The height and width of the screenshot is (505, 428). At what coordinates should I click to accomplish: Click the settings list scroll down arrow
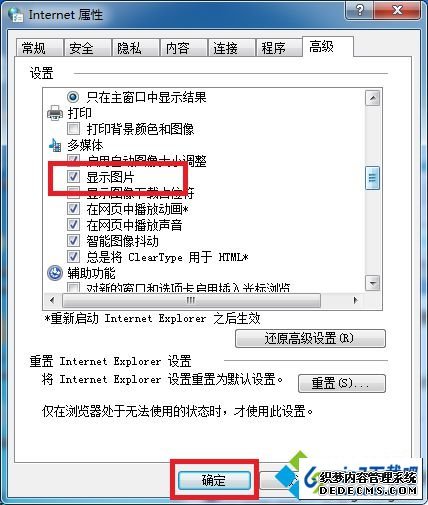click(372, 283)
